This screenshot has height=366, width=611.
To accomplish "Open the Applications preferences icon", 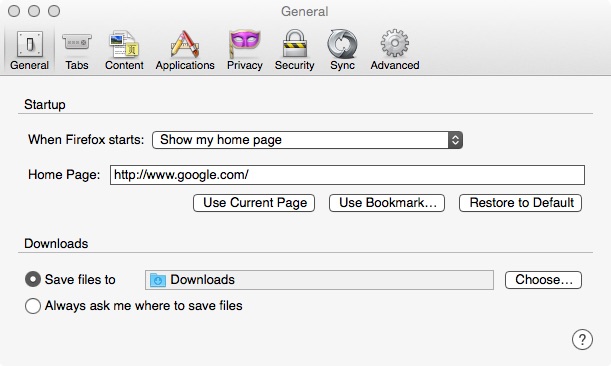I will (x=185, y=44).
